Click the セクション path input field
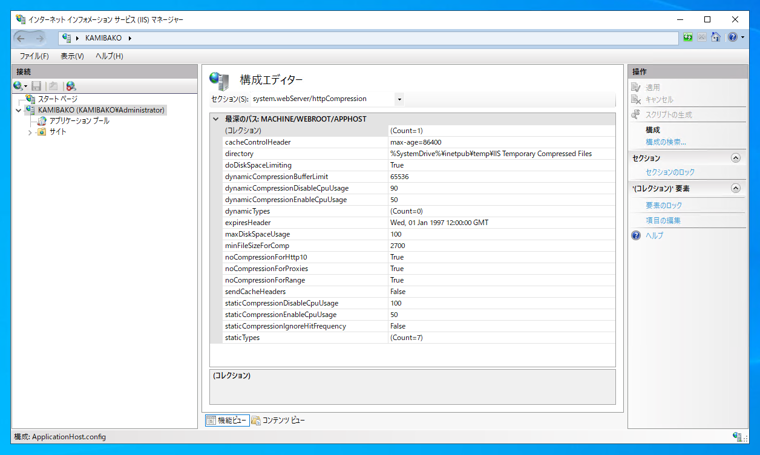The width and height of the screenshot is (760, 455). tap(323, 99)
